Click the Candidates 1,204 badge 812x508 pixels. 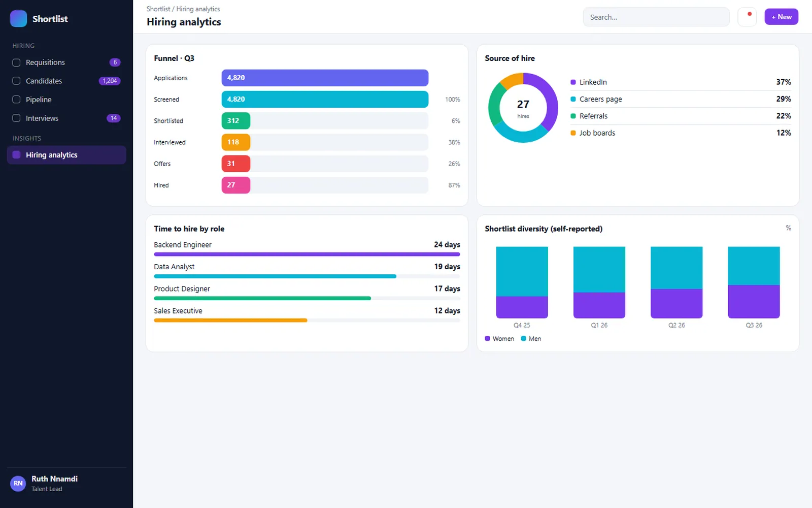click(110, 81)
